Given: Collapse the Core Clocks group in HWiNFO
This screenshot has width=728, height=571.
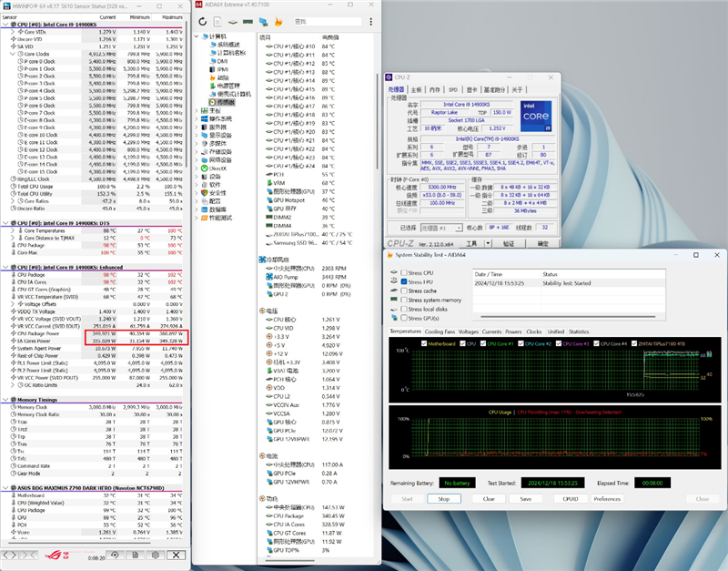Looking at the screenshot, I should 13,54.
